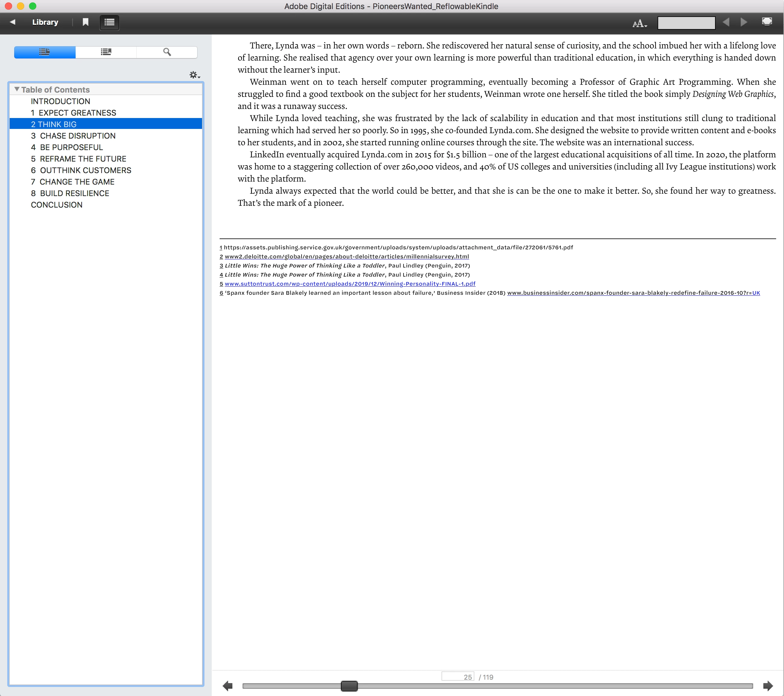
Task: Go to previous page with left arrow
Action: (x=227, y=686)
